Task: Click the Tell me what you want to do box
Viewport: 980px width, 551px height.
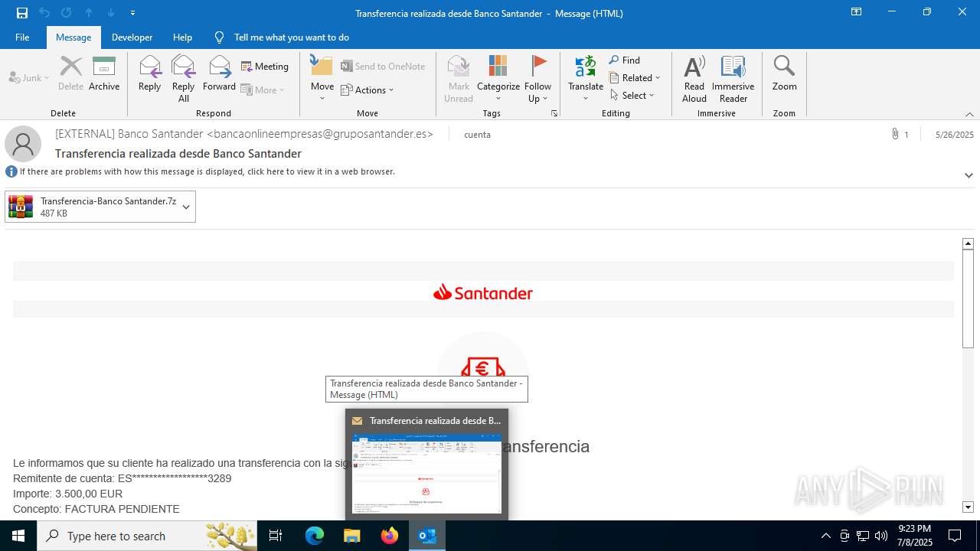Action: 291,37
